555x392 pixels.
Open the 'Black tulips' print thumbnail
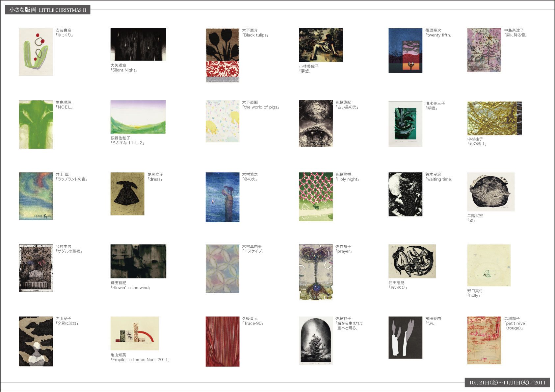coord(223,55)
